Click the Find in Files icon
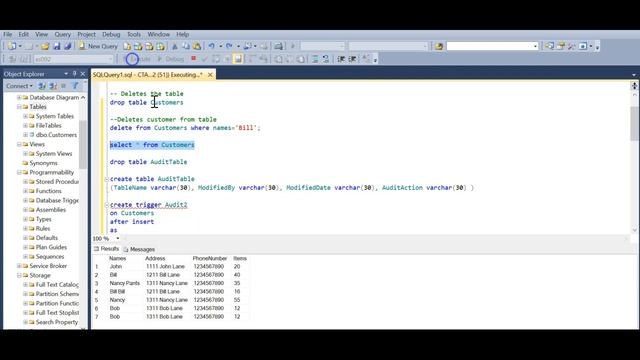The height and width of the screenshot is (360, 640). click(439, 46)
